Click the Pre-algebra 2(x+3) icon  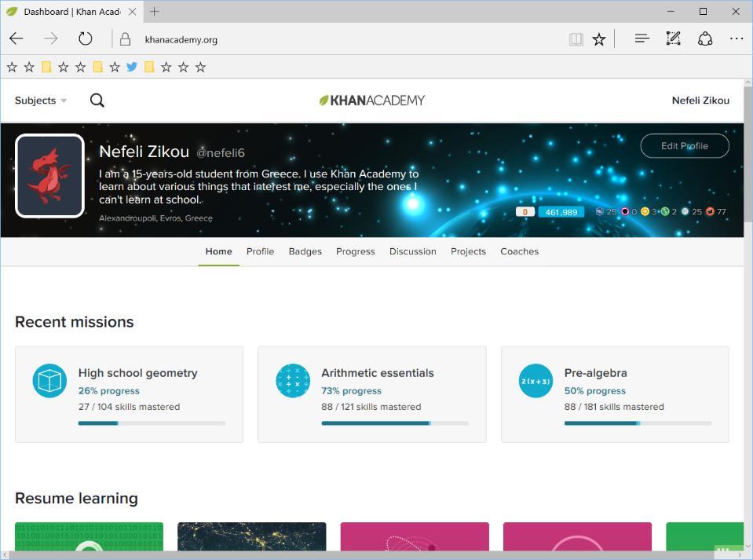pos(536,381)
